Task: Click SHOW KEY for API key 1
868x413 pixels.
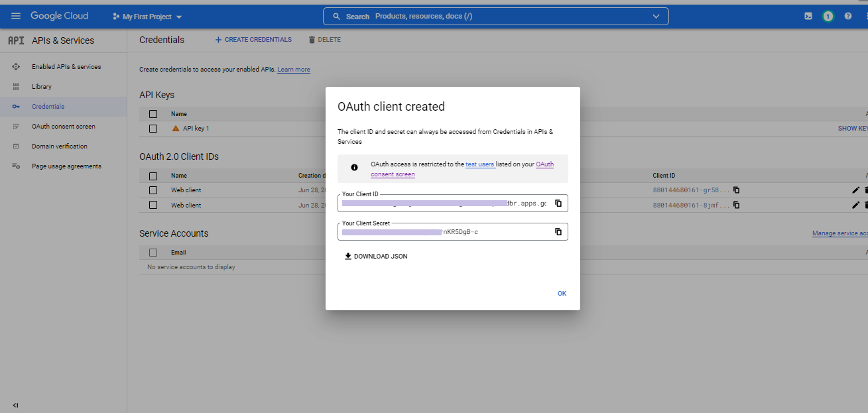Action: point(853,129)
